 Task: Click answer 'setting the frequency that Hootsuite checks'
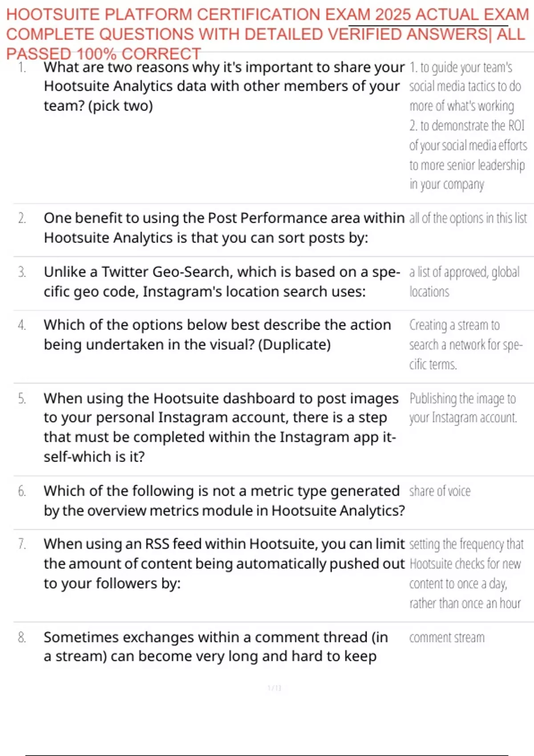coord(466,574)
